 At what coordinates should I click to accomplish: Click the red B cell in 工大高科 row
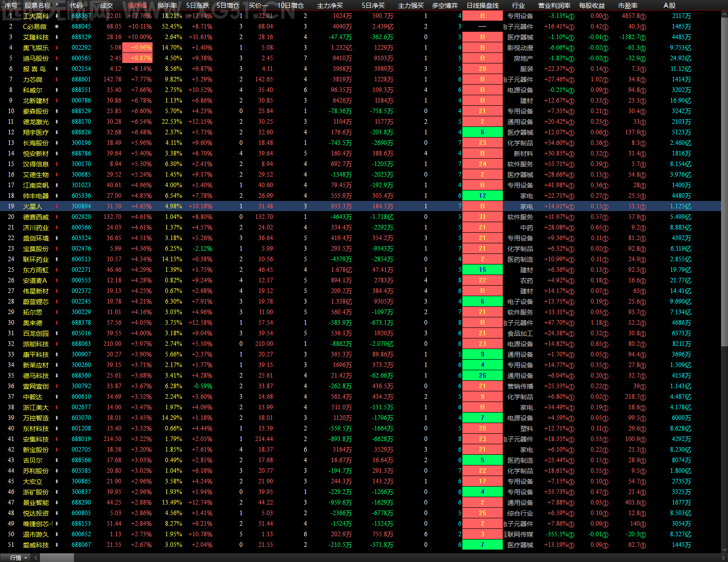[x=483, y=16]
